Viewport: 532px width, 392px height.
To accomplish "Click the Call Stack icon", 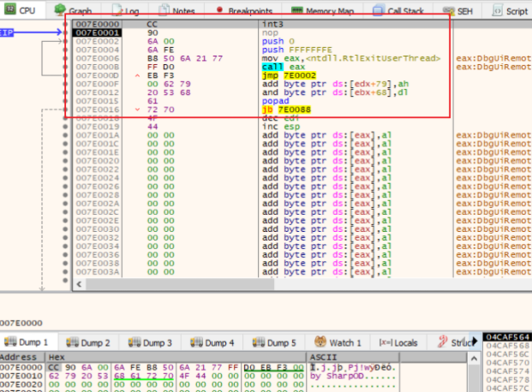I will point(379,10).
